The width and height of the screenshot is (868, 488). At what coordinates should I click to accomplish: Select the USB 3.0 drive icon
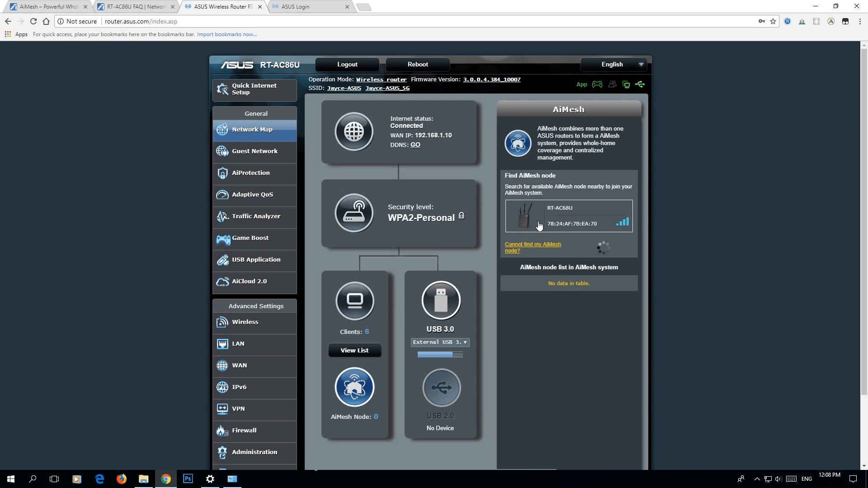441,300
